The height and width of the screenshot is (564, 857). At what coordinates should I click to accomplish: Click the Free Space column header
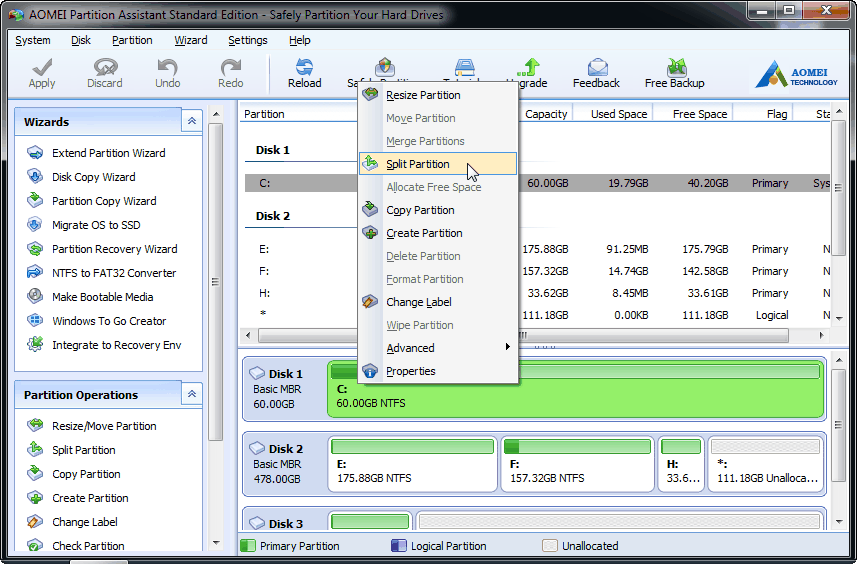[x=693, y=114]
